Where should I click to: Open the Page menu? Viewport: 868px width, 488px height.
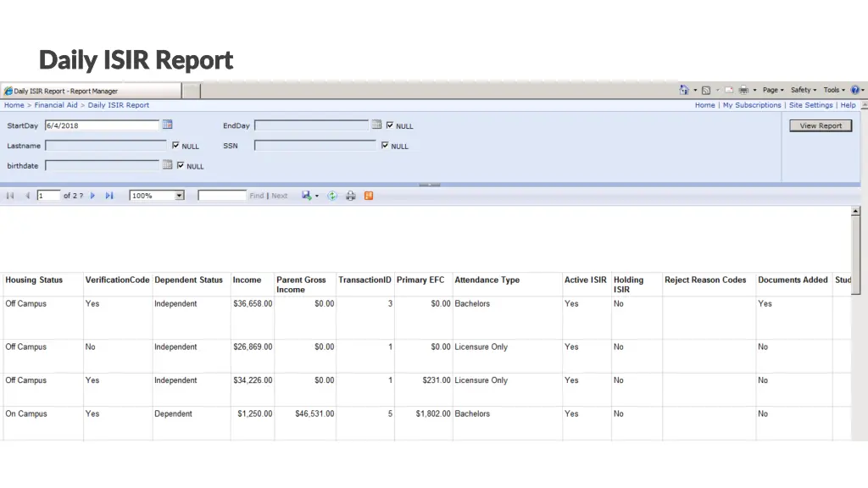coord(773,90)
